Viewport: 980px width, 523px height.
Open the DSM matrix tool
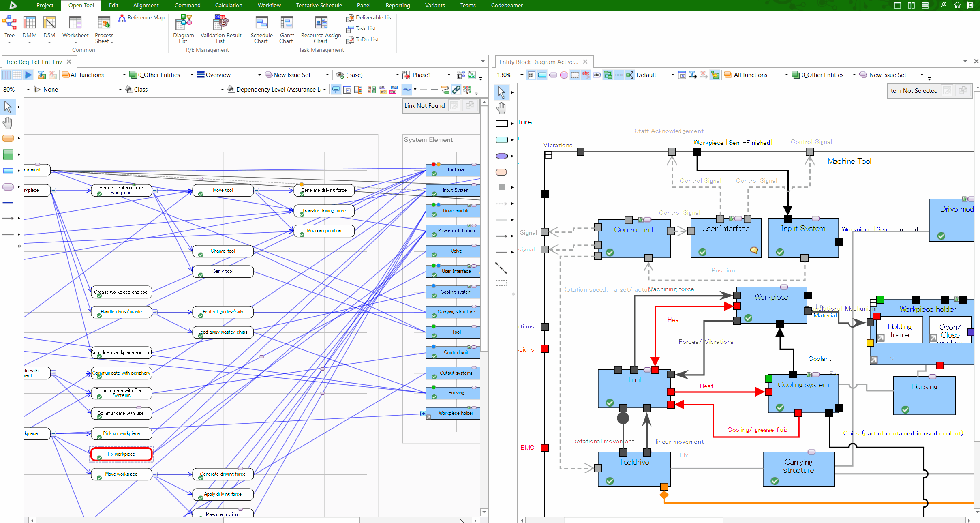click(49, 29)
